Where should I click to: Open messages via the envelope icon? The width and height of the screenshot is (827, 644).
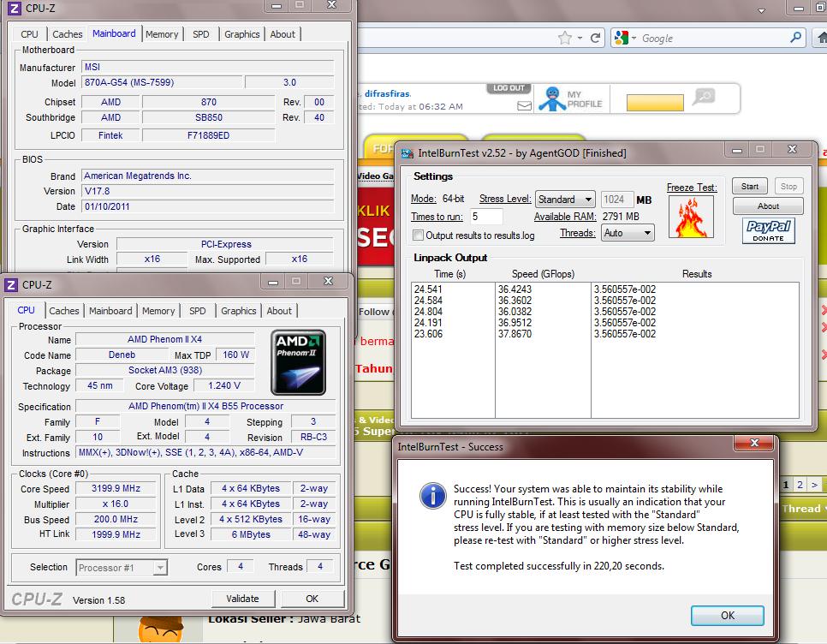pos(524,106)
